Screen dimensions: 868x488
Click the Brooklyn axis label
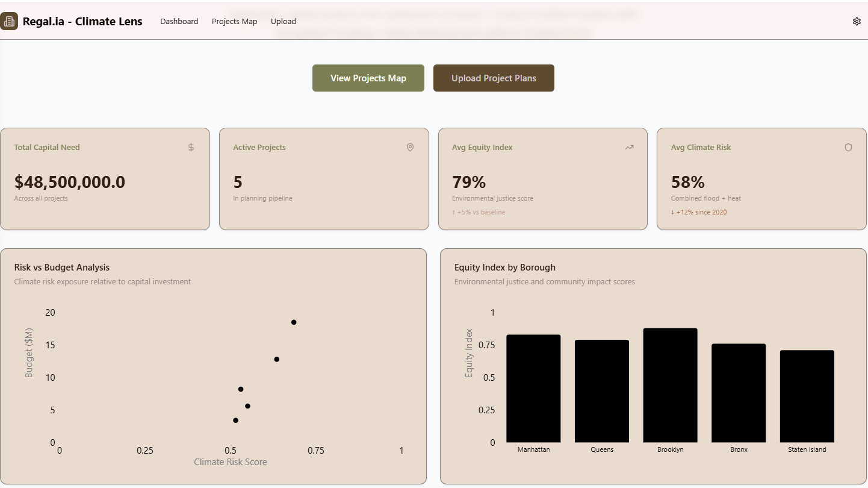(x=670, y=449)
